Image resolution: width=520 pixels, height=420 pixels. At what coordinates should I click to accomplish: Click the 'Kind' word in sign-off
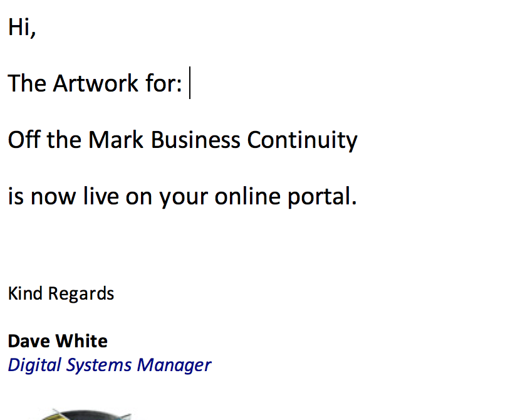pyautogui.click(x=25, y=293)
